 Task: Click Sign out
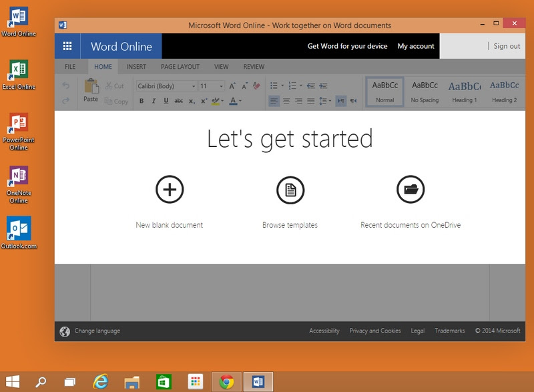507,46
